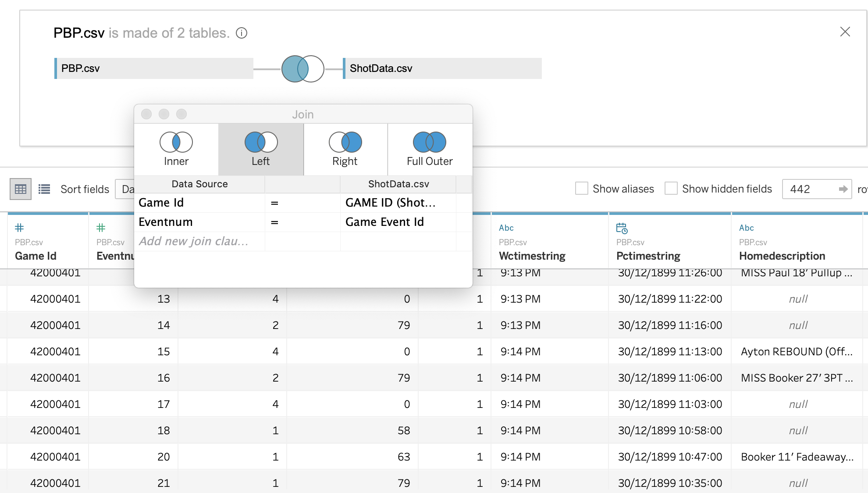Close the PBP.csv join canvas panel
The width and height of the screenshot is (868, 493).
tap(845, 32)
